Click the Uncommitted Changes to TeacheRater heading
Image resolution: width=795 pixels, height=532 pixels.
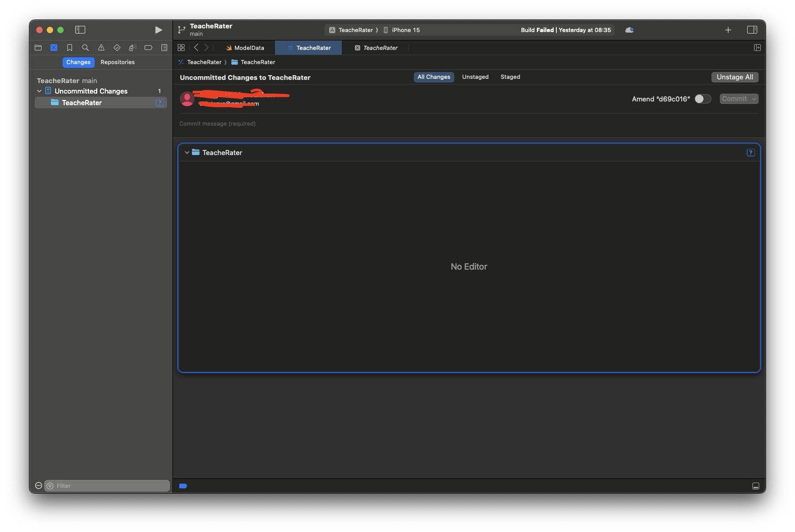click(x=245, y=77)
